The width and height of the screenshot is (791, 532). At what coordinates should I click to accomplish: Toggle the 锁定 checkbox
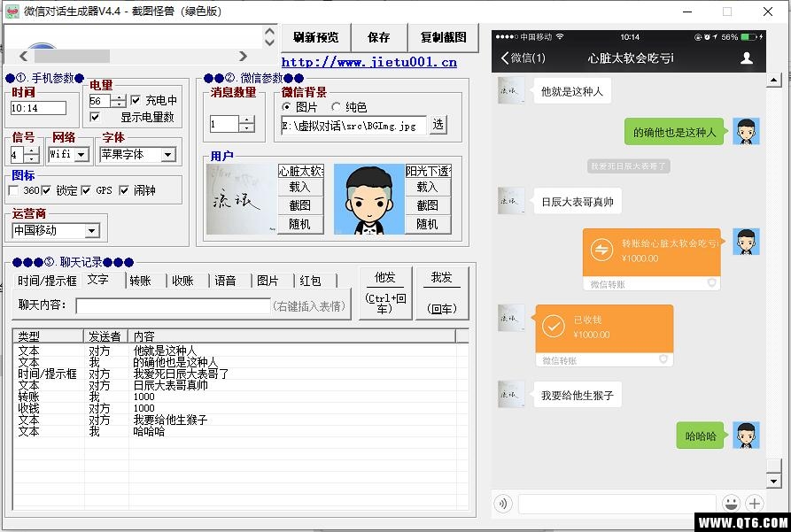tap(46, 190)
